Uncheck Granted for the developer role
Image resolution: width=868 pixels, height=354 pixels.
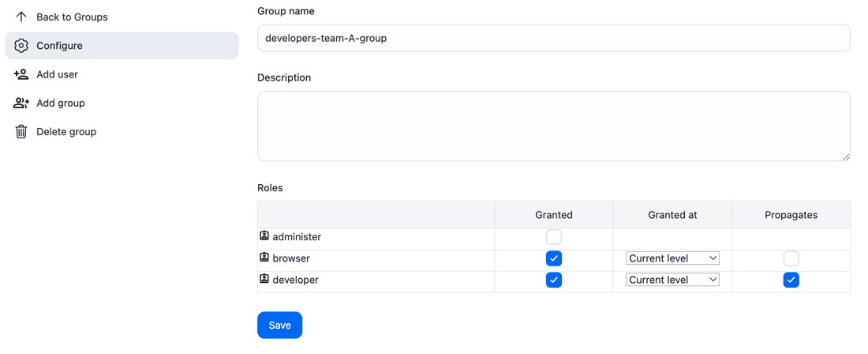pos(554,281)
